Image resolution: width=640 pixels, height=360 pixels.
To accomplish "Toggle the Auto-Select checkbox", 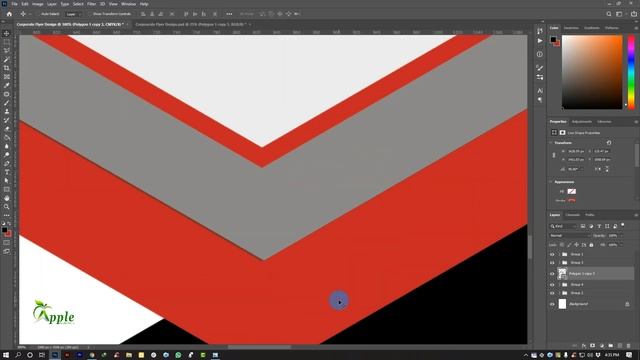I will (x=38, y=14).
